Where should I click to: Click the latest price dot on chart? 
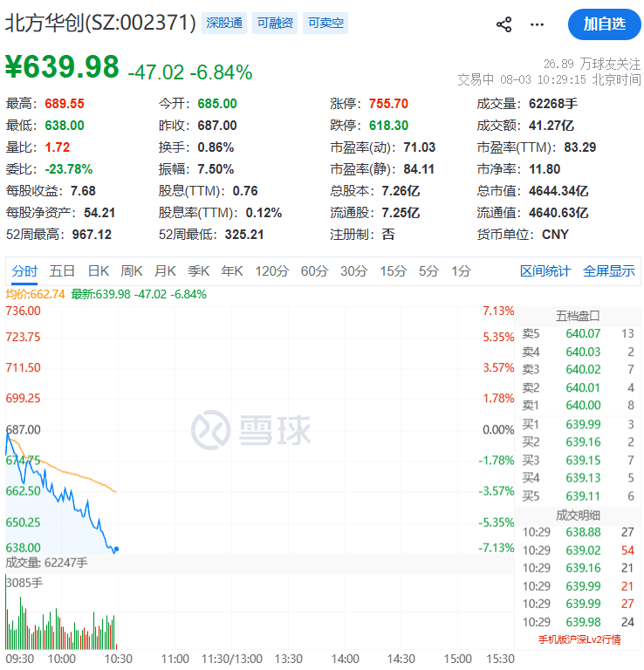pyautogui.click(x=117, y=549)
